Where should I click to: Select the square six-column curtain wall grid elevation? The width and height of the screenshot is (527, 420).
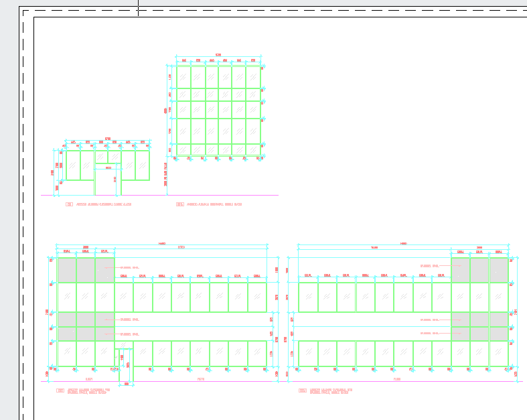click(x=218, y=111)
